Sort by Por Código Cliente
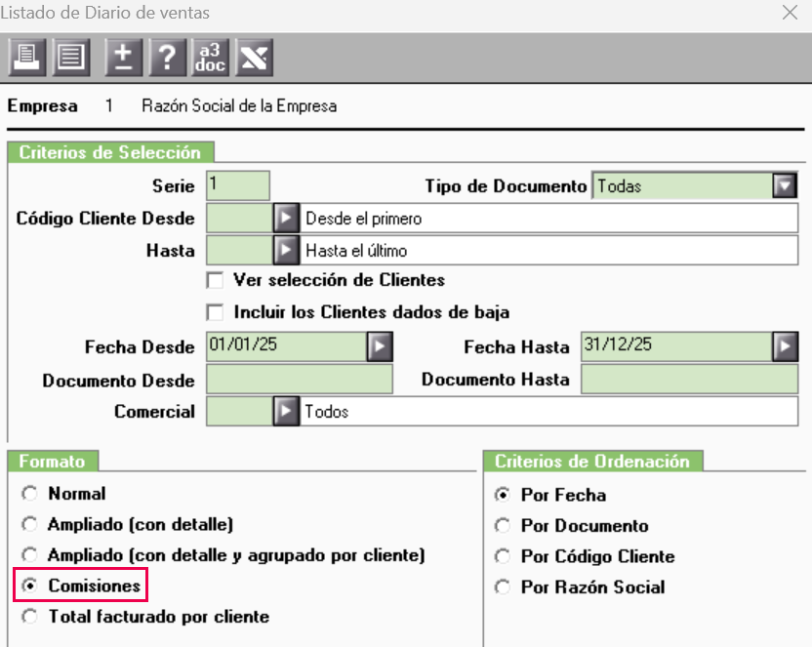This screenshot has height=647, width=812. tap(503, 556)
